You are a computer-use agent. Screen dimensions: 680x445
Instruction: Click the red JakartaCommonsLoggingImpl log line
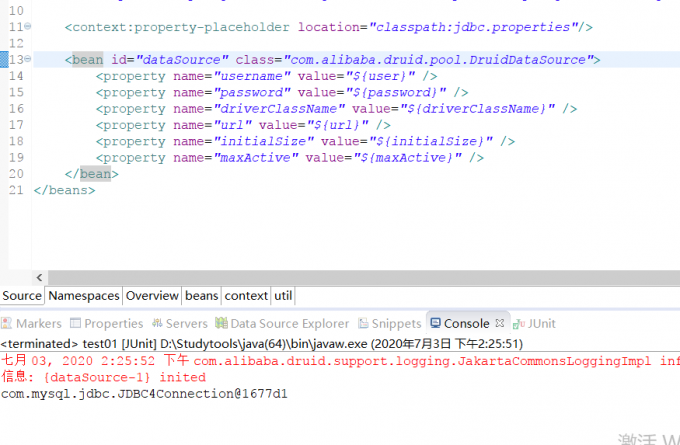pyautogui.click(x=340, y=361)
